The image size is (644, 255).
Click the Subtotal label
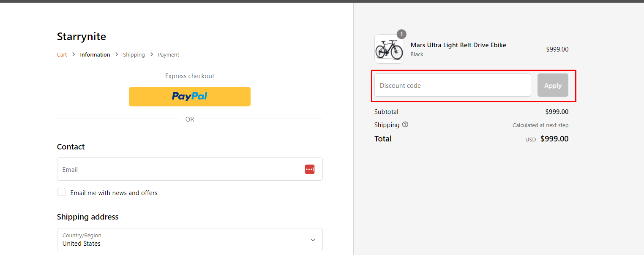[386, 112]
